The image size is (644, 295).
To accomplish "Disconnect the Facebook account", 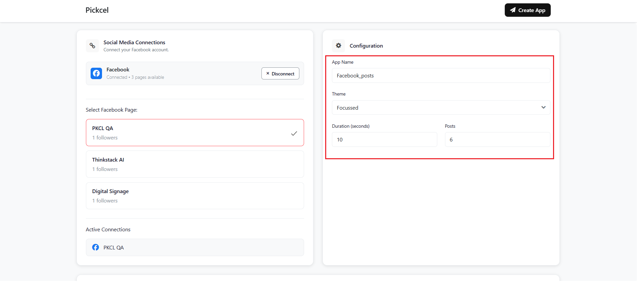I will click(280, 73).
